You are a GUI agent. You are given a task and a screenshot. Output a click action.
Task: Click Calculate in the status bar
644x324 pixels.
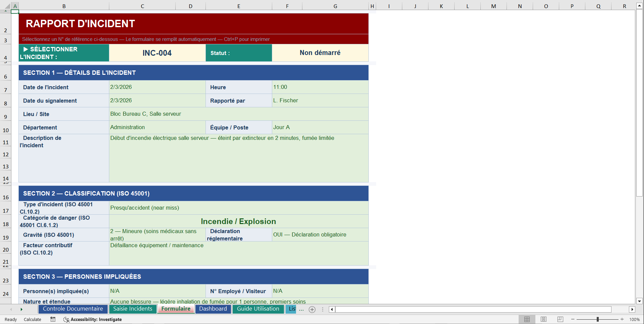32,319
